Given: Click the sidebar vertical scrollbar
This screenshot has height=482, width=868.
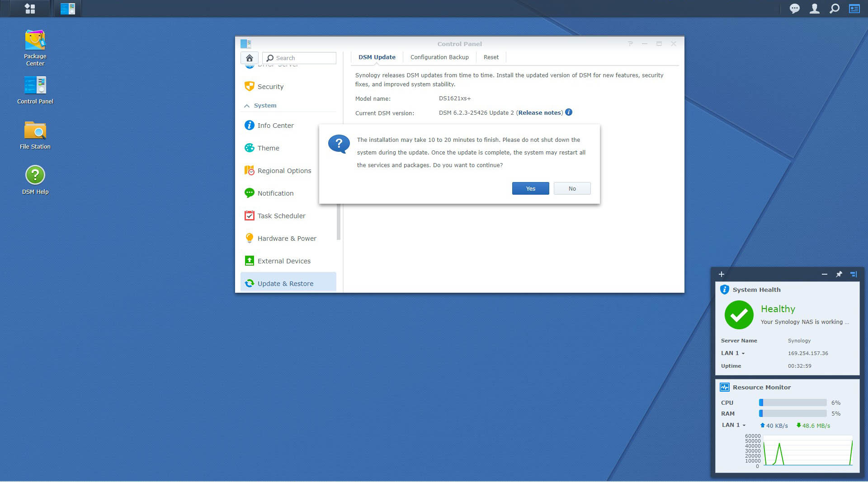Looking at the screenshot, I should tap(338, 222).
